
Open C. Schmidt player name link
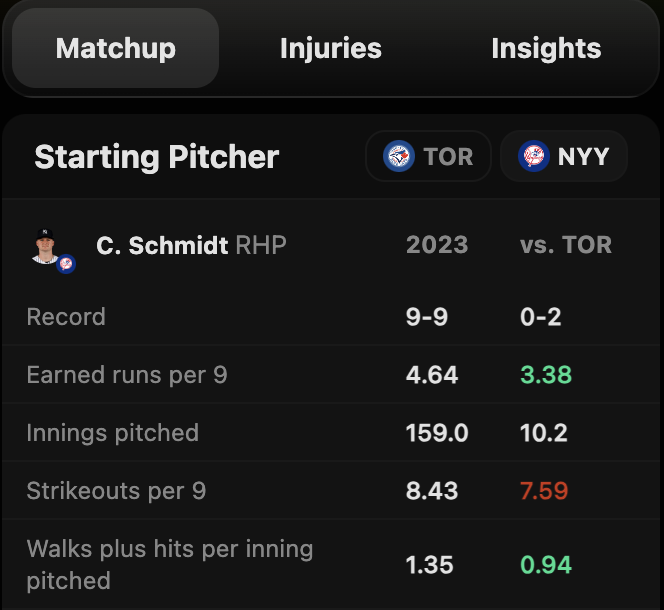tap(162, 245)
